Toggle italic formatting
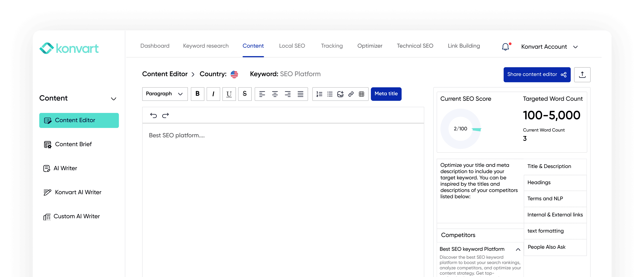The width and height of the screenshot is (644, 277). point(213,94)
